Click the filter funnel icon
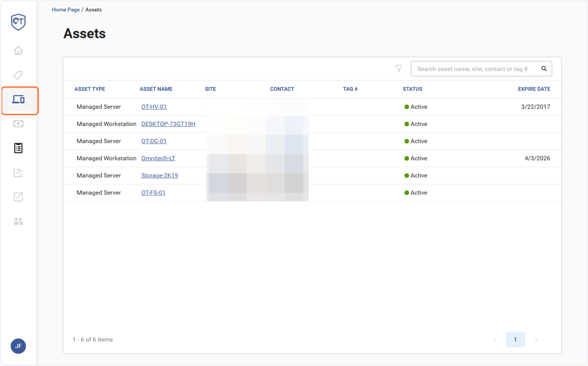This screenshot has width=588, height=366. (x=399, y=69)
